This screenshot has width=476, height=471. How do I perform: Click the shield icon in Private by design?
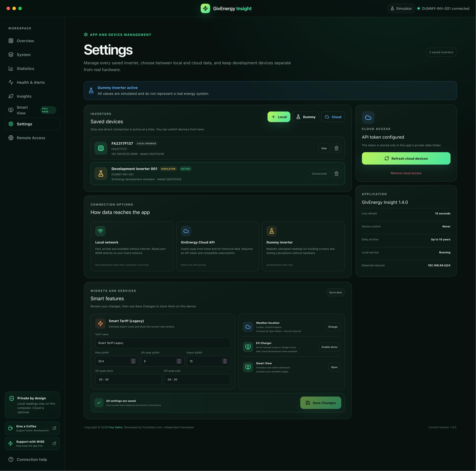[x=12, y=398]
